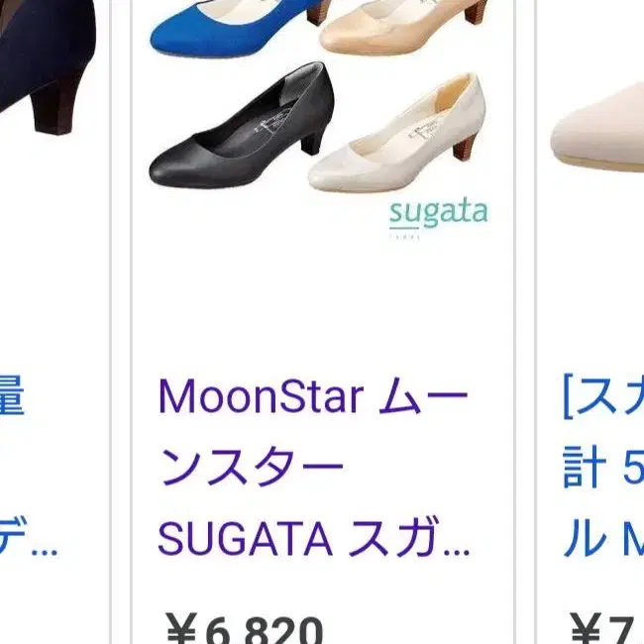The height and width of the screenshot is (644, 644).
Task: Open the right card [ス title link
Action: pyautogui.click(x=603, y=396)
